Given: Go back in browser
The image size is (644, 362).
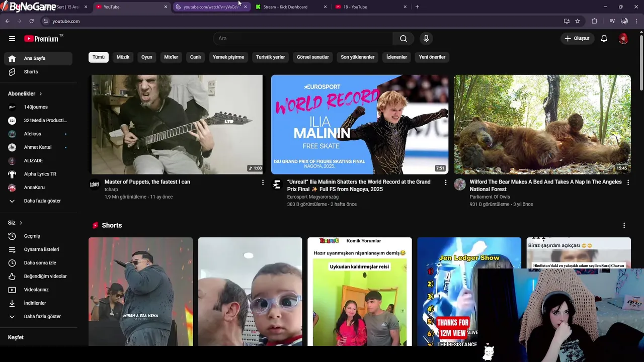Looking at the screenshot, I should coord(7,21).
